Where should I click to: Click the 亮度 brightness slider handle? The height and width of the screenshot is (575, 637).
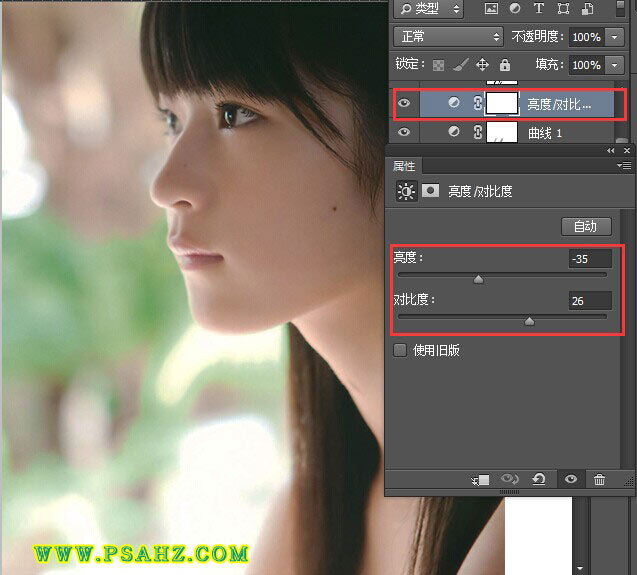[x=478, y=280]
